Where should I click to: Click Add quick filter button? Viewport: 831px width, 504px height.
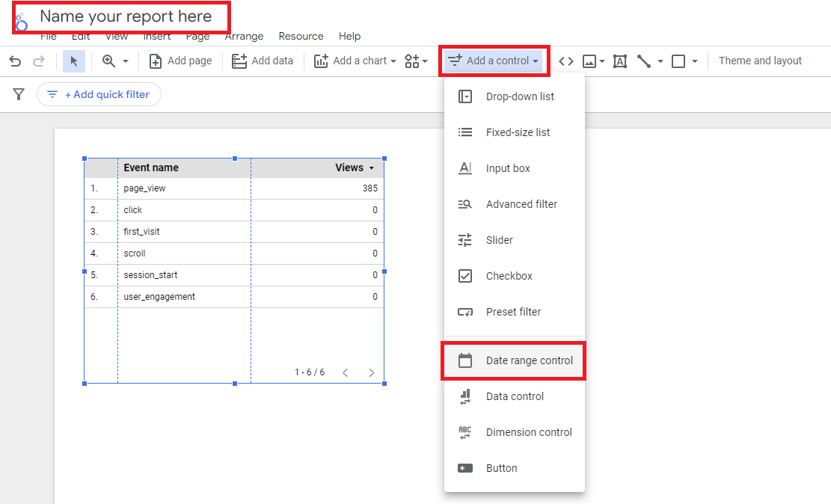(x=99, y=94)
